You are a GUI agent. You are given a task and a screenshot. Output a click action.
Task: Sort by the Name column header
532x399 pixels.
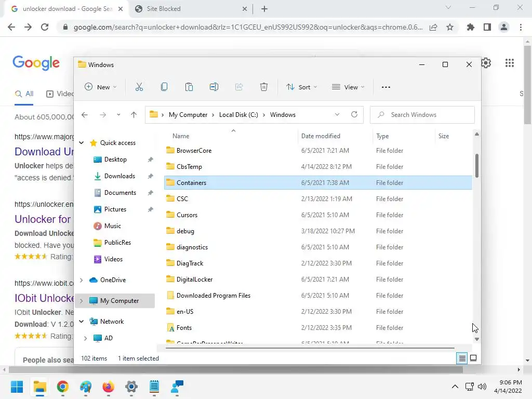tap(181, 136)
